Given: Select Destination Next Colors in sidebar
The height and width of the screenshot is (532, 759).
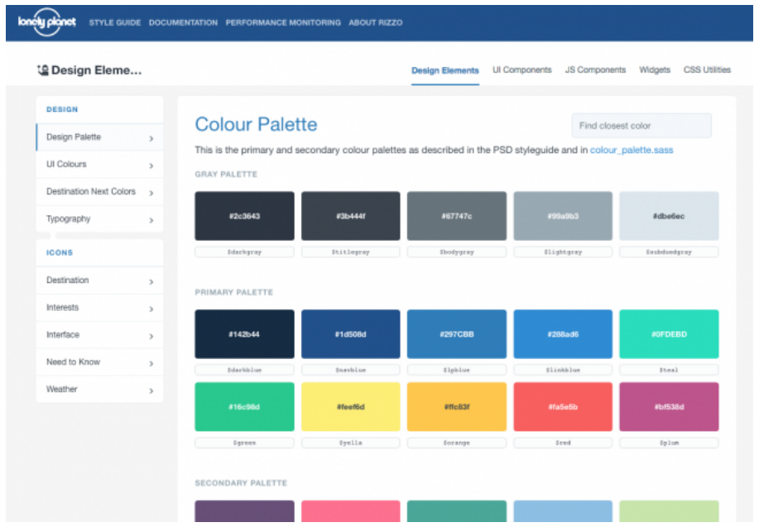Looking at the screenshot, I should (x=99, y=192).
